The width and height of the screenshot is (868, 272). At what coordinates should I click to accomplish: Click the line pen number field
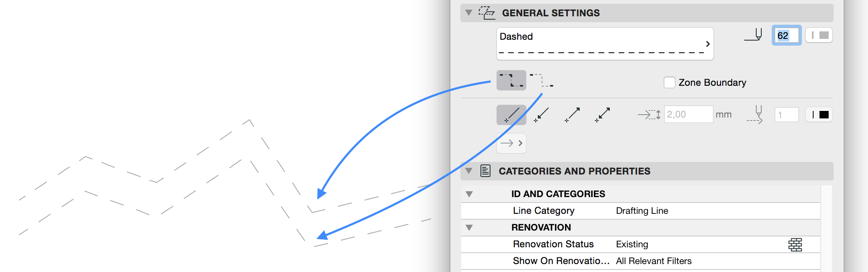[786, 36]
